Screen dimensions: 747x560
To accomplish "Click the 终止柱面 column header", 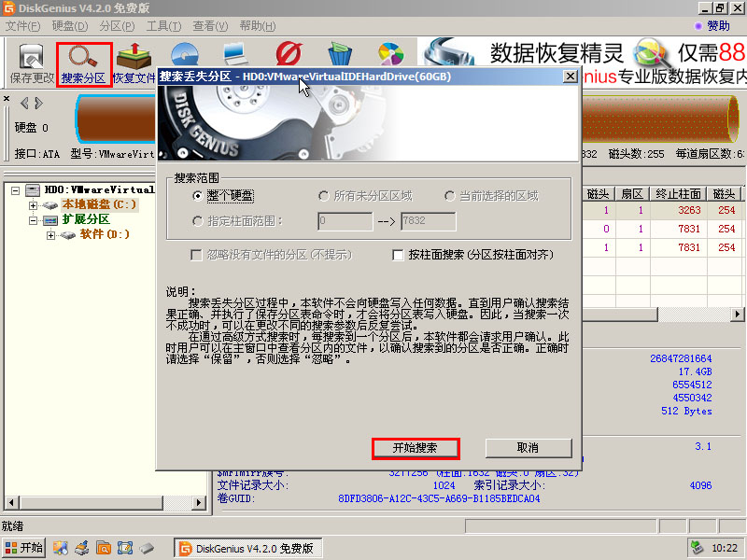I will tap(679, 194).
